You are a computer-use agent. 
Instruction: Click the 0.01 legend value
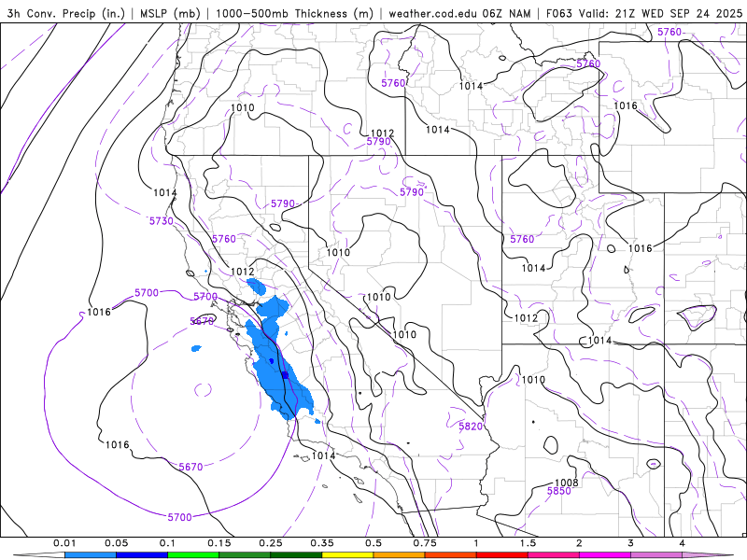(x=64, y=543)
